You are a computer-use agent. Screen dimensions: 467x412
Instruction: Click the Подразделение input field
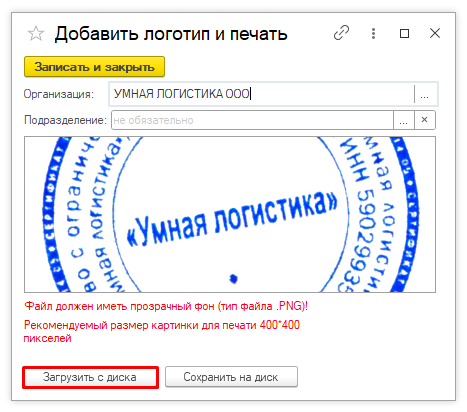pos(252,120)
